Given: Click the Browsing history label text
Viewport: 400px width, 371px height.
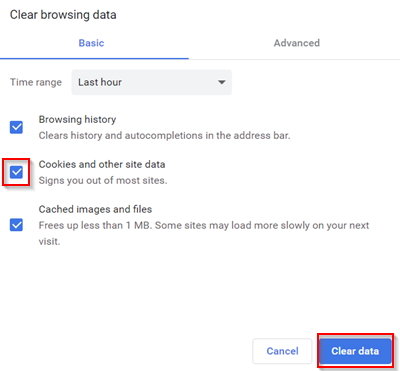Looking at the screenshot, I should point(77,119).
